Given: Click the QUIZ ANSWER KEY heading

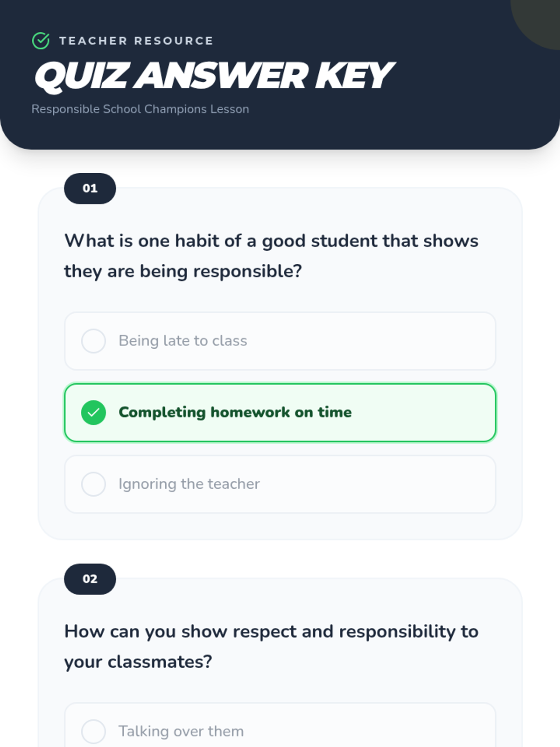Looking at the screenshot, I should pos(214,76).
